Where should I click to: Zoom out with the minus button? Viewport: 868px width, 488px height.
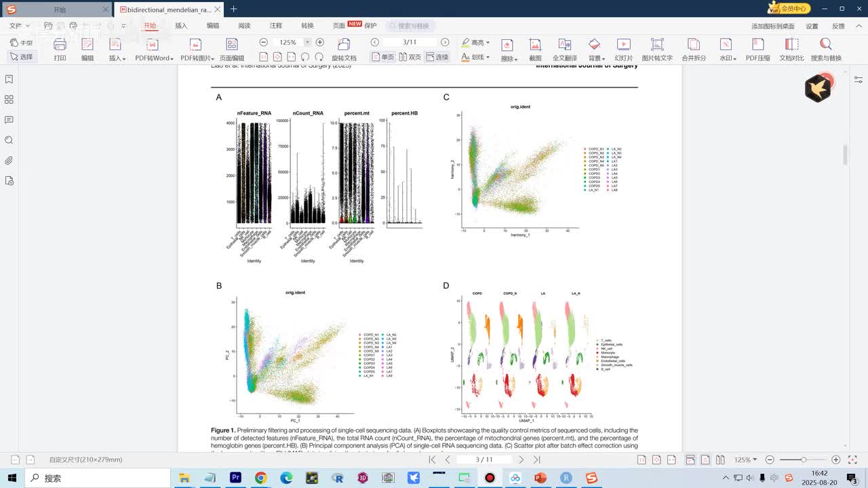(264, 42)
